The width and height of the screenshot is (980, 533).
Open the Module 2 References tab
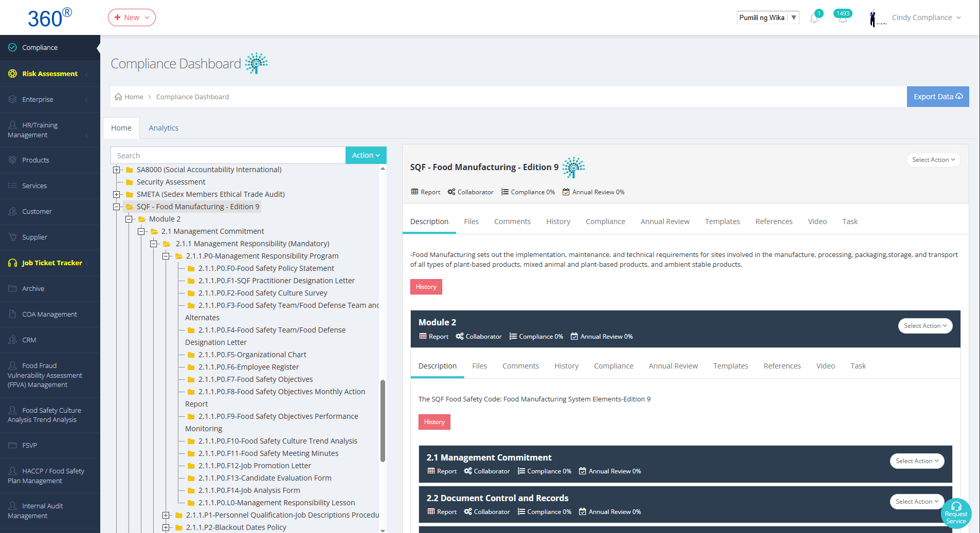click(x=782, y=366)
